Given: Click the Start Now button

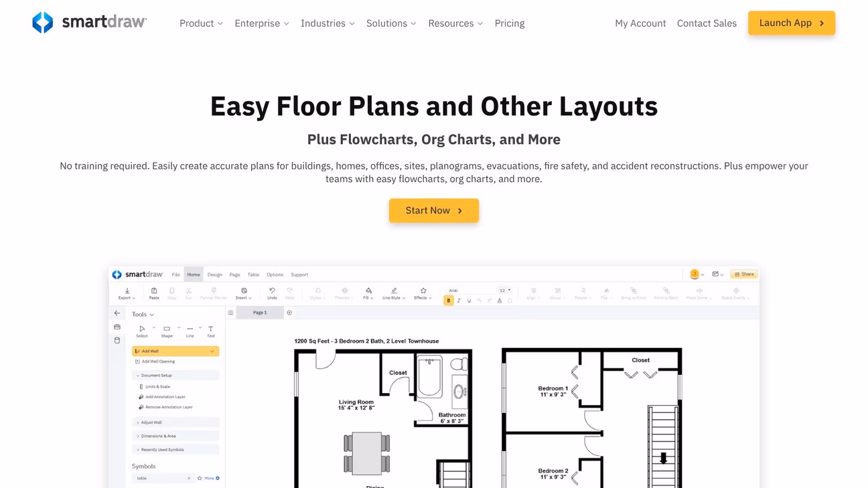Looking at the screenshot, I should pos(434,210).
